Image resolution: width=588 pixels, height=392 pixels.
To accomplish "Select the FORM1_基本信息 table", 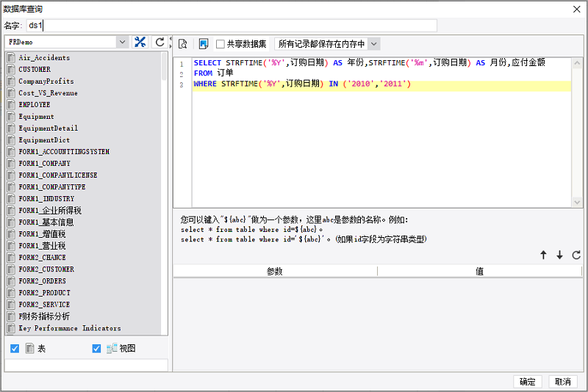I will (x=46, y=222).
